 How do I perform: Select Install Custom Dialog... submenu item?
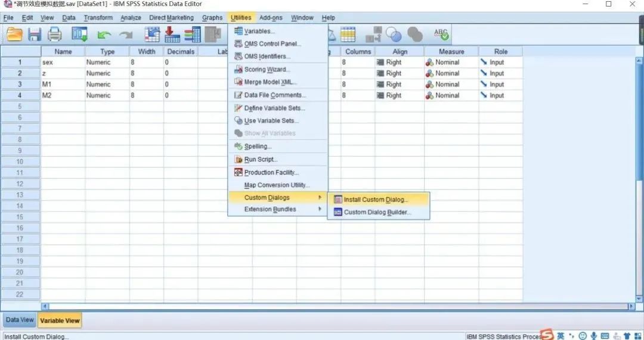click(x=378, y=199)
